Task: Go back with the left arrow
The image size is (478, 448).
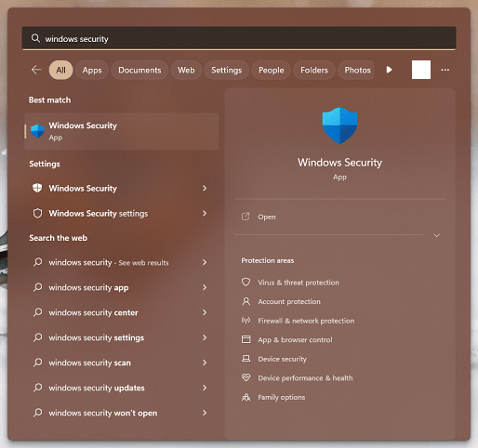Action: (36, 70)
